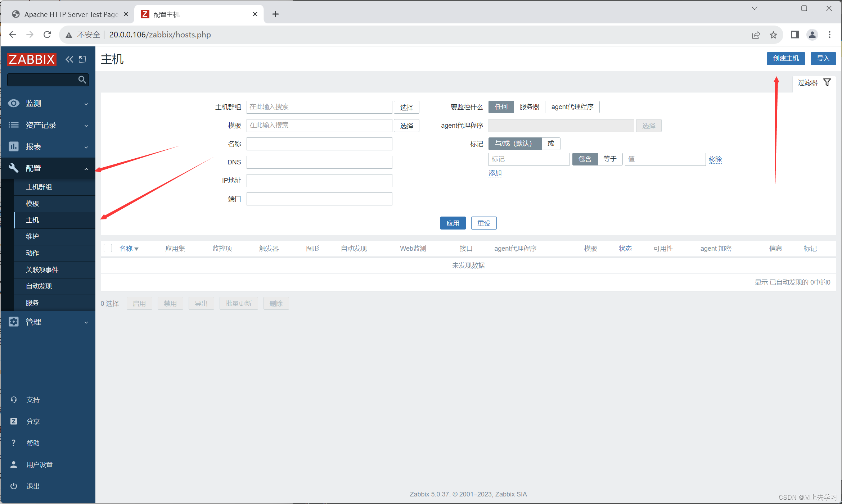
Task: Click the gear icon next to 管理
Action: (14, 322)
